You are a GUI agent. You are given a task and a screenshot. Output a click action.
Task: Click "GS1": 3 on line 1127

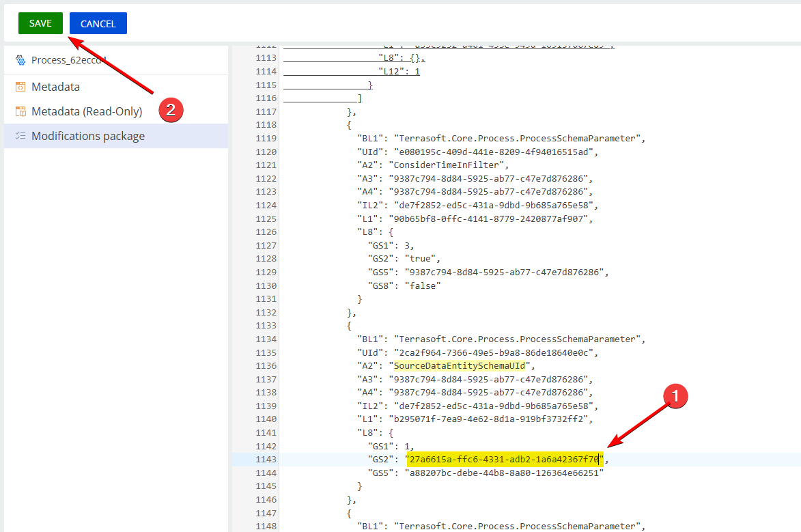pos(389,245)
